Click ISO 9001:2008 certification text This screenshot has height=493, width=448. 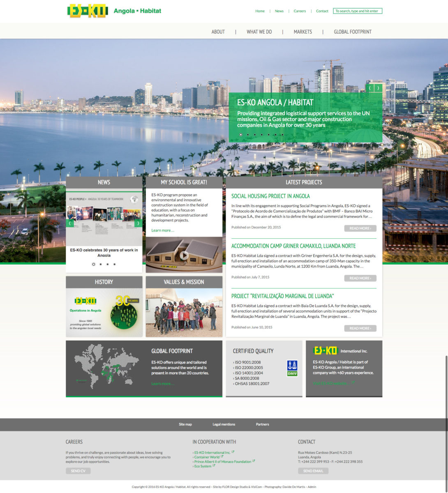tap(248, 362)
